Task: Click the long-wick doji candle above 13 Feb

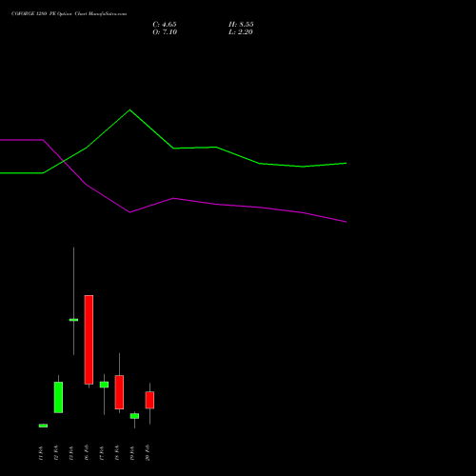Action: 73,320
